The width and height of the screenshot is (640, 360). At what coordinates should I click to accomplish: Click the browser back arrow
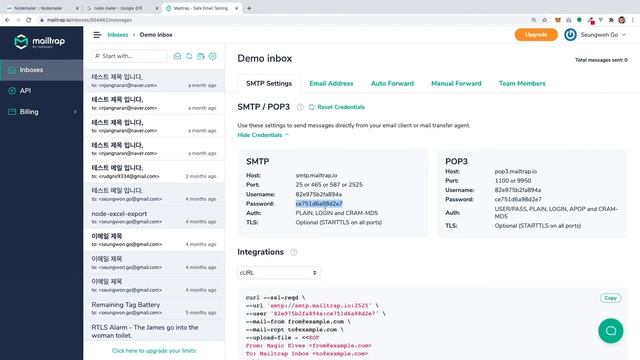coord(7,20)
